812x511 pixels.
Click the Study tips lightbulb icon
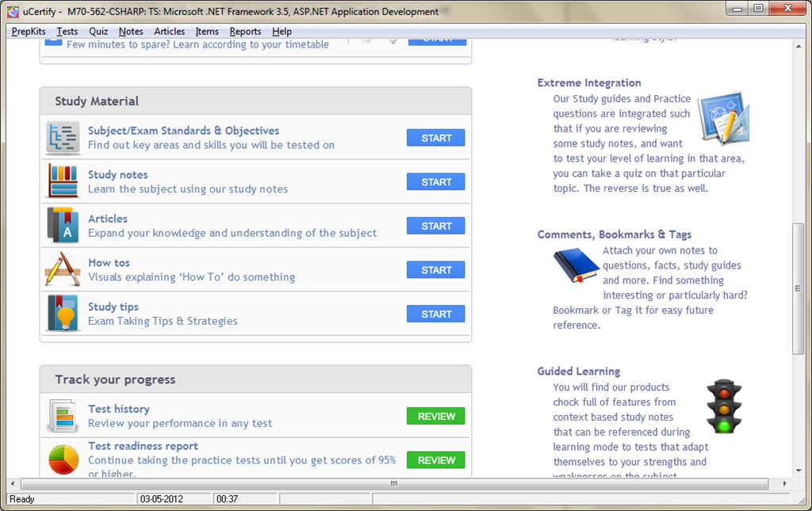(x=63, y=313)
